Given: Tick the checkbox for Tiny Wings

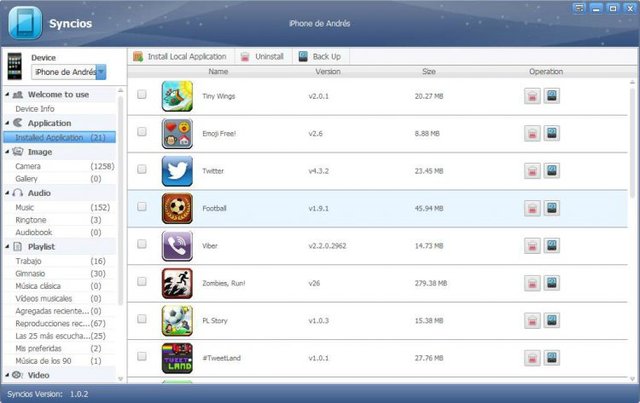Looking at the screenshot, I should [x=142, y=94].
